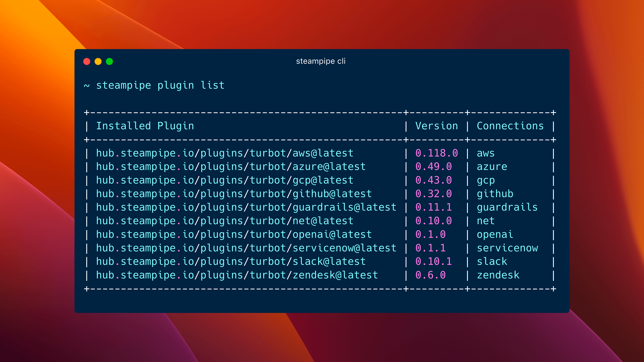The height and width of the screenshot is (362, 644).
Task: Click the 'Version' column header
Action: click(x=437, y=126)
